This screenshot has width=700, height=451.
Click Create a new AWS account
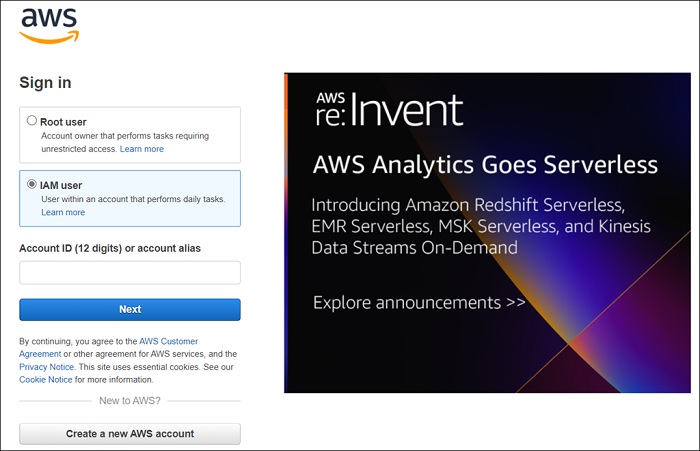[x=130, y=434]
